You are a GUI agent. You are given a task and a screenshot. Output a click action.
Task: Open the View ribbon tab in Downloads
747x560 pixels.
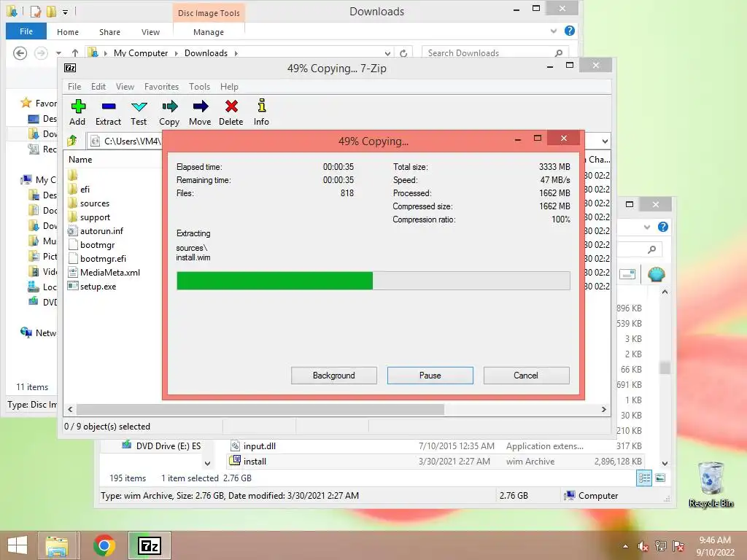pyautogui.click(x=150, y=32)
